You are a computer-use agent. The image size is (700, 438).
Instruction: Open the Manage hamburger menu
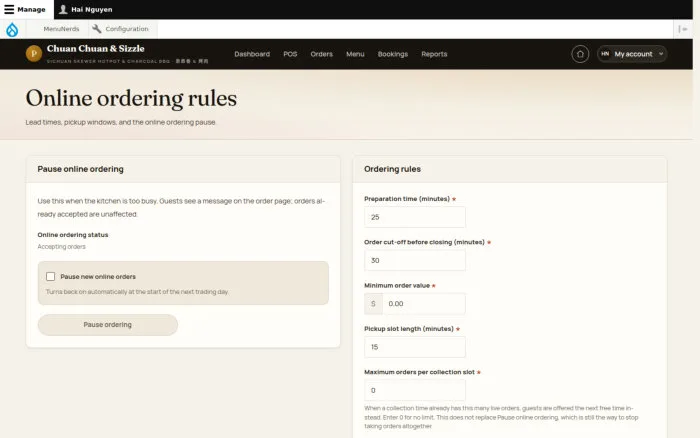(x=25, y=9)
